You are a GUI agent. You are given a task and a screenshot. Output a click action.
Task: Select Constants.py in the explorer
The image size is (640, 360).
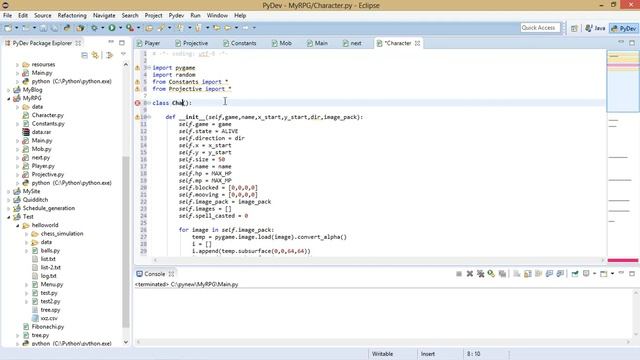(48, 124)
